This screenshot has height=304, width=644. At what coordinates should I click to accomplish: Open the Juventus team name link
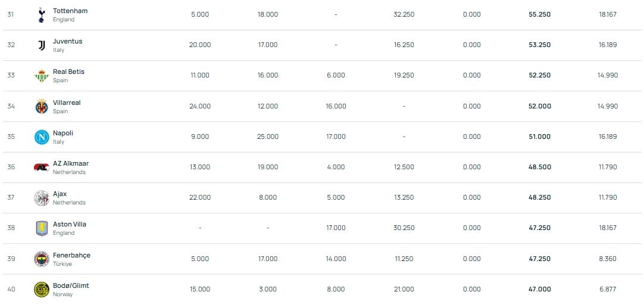coord(67,41)
